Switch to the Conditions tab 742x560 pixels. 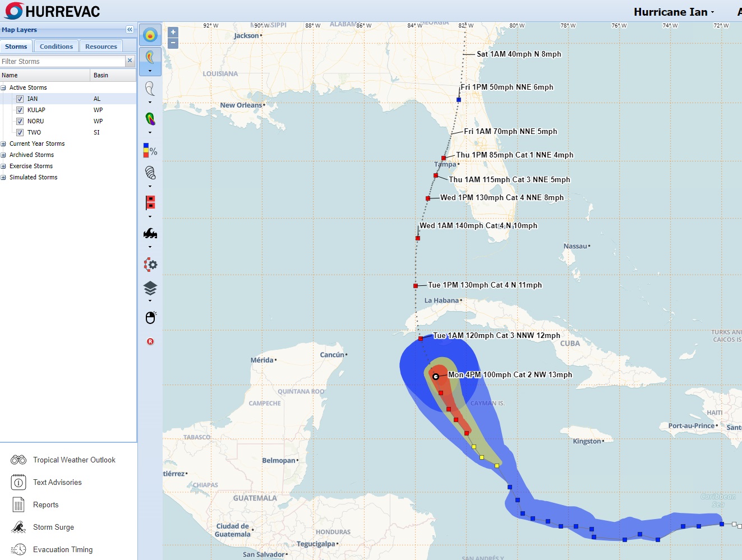(x=56, y=47)
